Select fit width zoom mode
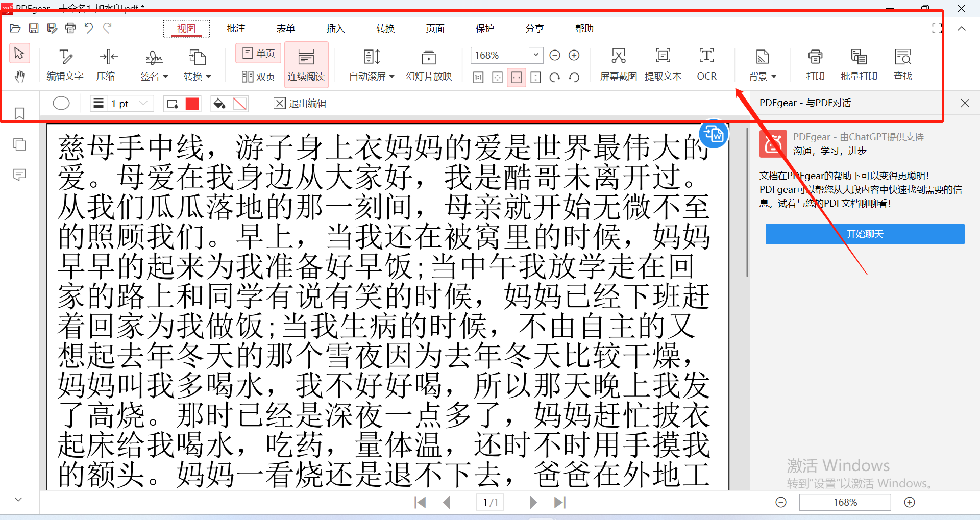Screen dimensions: 980x520 (x=517, y=78)
